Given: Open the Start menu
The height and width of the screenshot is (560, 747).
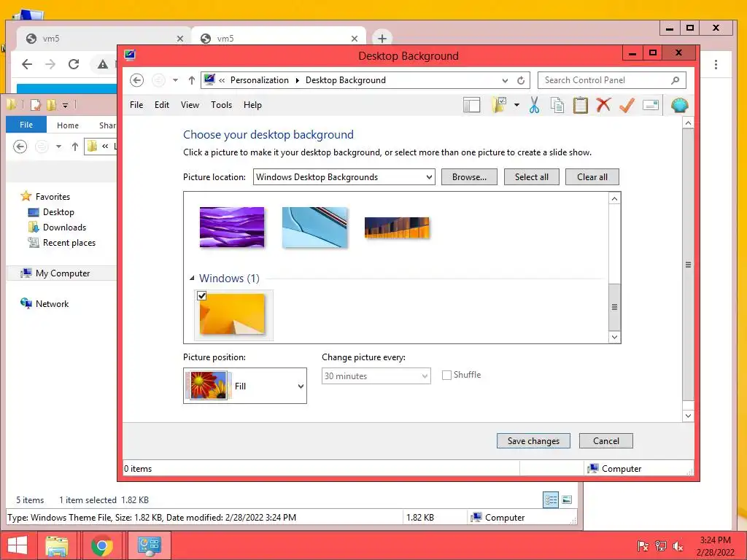Looking at the screenshot, I should (18, 545).
